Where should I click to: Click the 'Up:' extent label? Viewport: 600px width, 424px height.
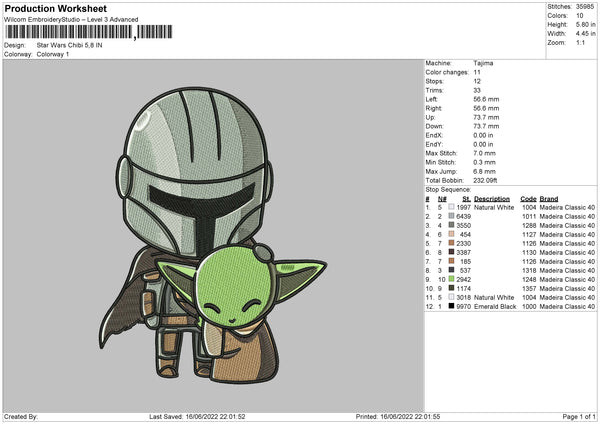coord(430,117)
